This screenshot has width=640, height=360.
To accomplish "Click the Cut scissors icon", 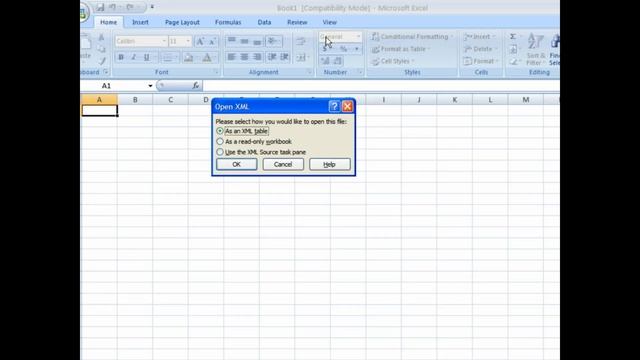I will [x=102, y=37].
